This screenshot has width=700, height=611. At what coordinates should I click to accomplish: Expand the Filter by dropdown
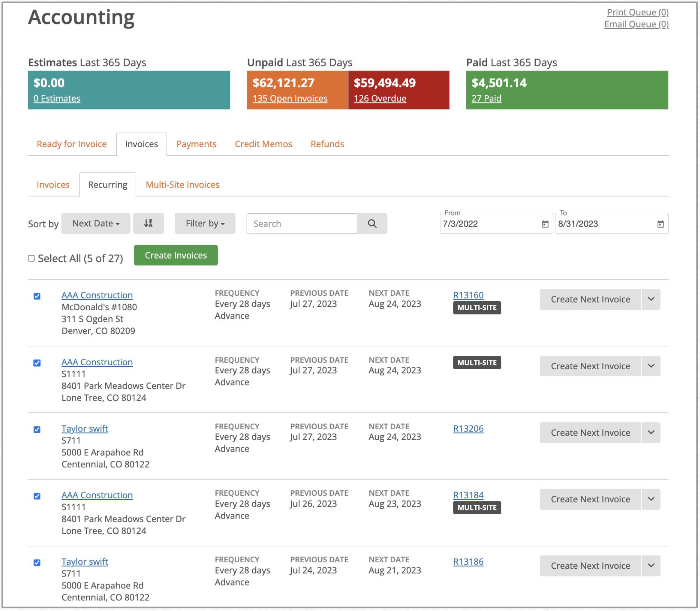tap(204, 223)
